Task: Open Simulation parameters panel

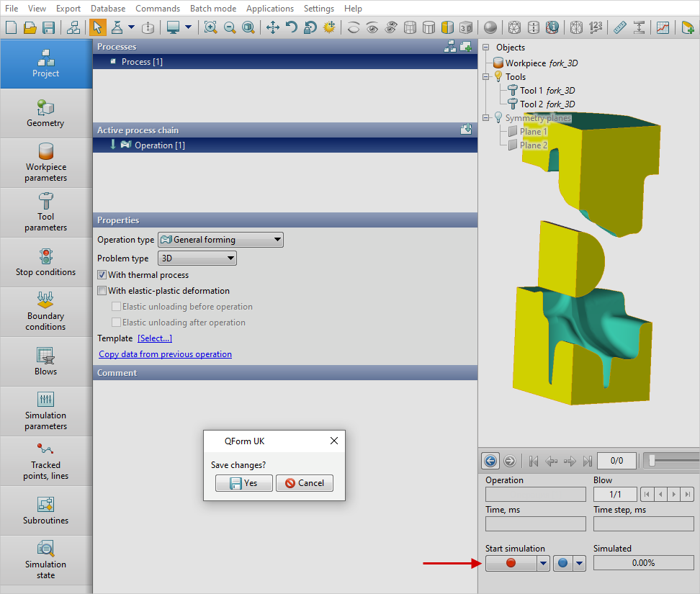Action: [45, 410]
